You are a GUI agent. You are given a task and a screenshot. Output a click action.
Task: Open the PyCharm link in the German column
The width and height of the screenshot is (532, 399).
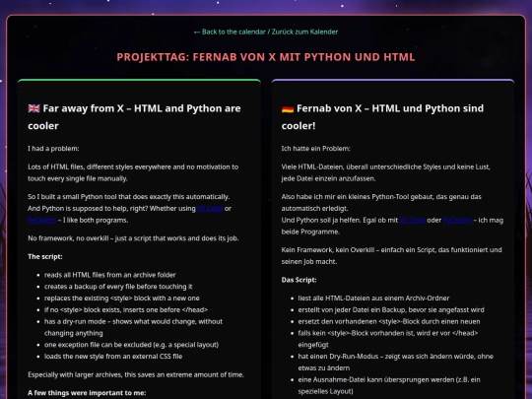click(457, 221)
